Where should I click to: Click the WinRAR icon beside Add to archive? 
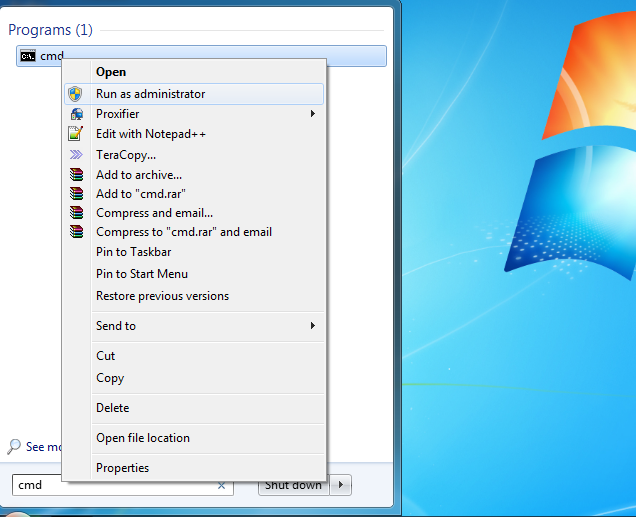76,174
